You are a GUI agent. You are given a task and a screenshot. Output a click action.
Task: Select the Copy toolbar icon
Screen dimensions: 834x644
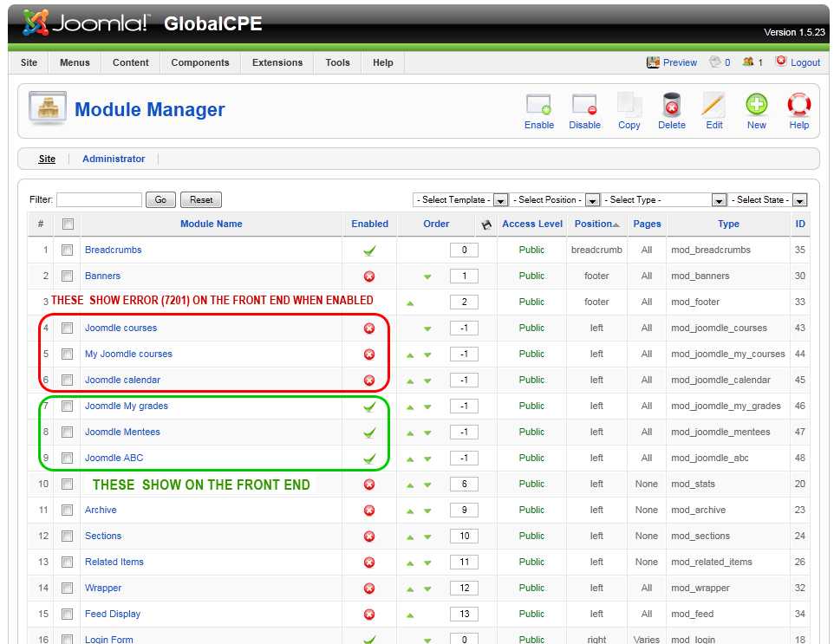pyautogui.click(x=629, y=110)
